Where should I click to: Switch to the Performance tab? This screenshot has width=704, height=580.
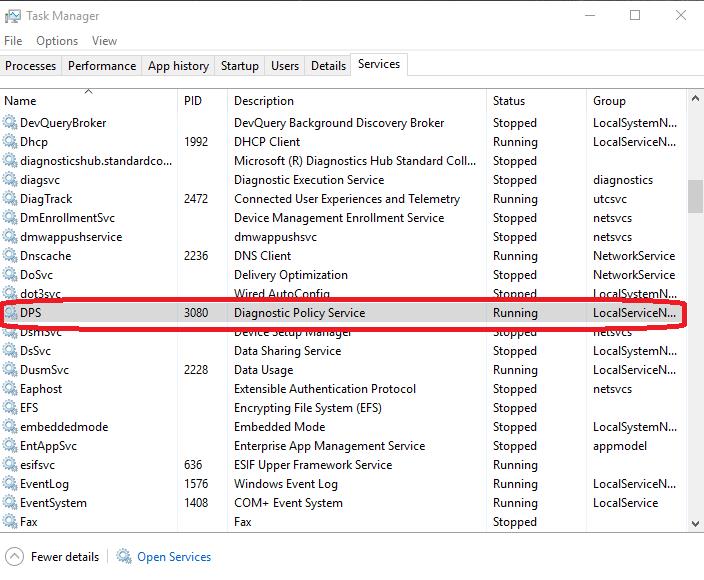[x=102, y=66]
